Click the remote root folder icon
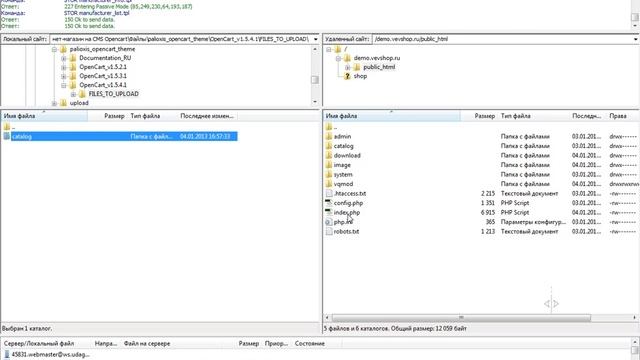The image size is (640, 360). pyautogui.click(x=338, y=49)
